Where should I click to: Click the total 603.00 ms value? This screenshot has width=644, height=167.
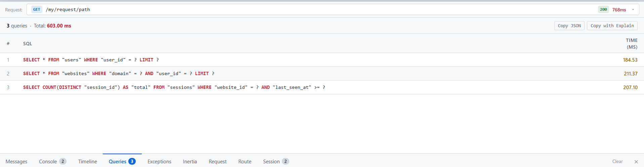tap(59, 26)
